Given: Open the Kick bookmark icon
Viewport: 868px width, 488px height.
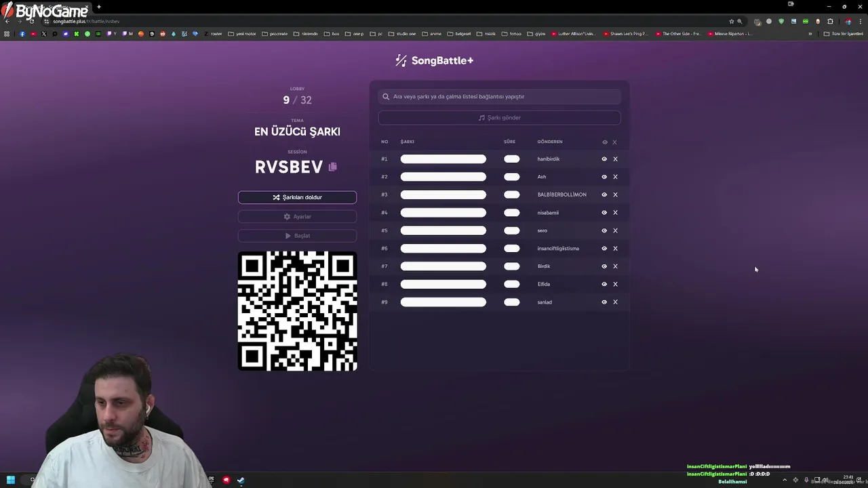Looking at the screenshot, I should point(77,34).
